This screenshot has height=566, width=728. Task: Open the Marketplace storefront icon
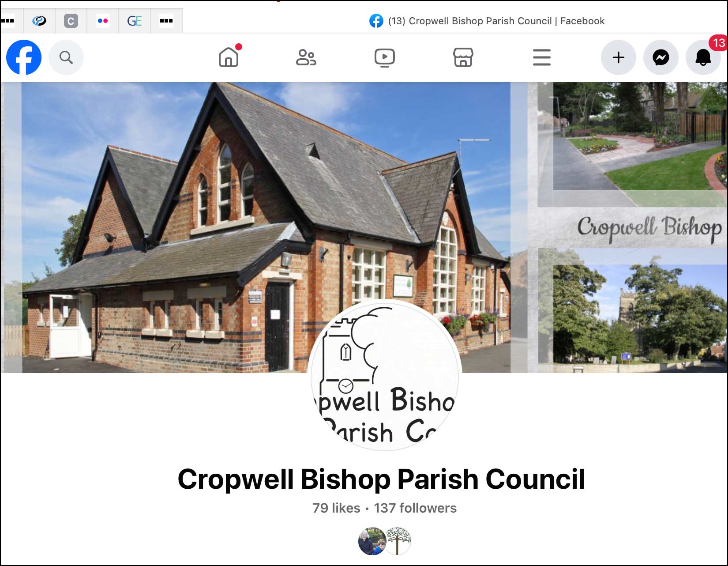(x=463, y=57)
